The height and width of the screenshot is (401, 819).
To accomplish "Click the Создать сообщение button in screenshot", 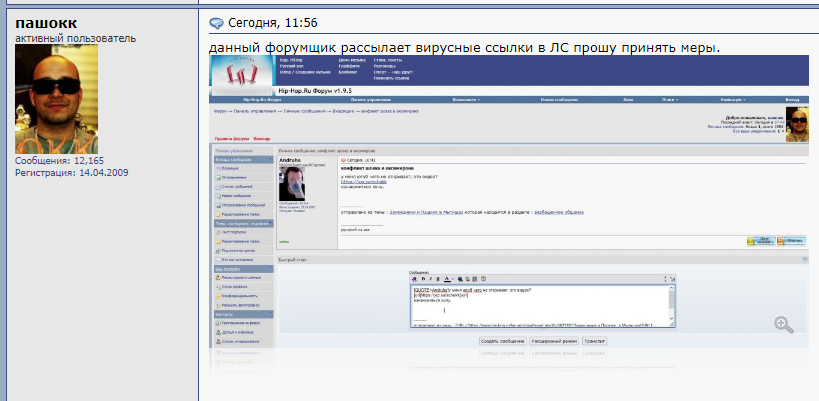I will [x=502, y=341].
